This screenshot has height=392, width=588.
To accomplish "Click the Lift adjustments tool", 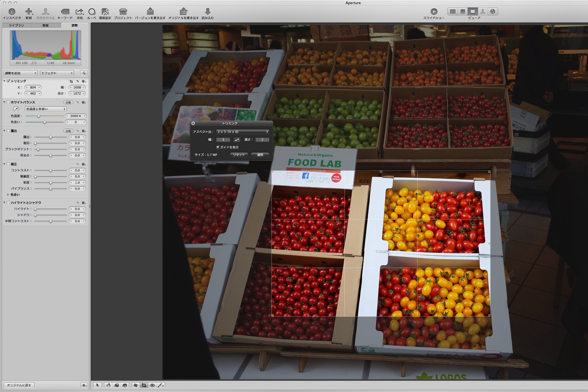I will point(116,385).
